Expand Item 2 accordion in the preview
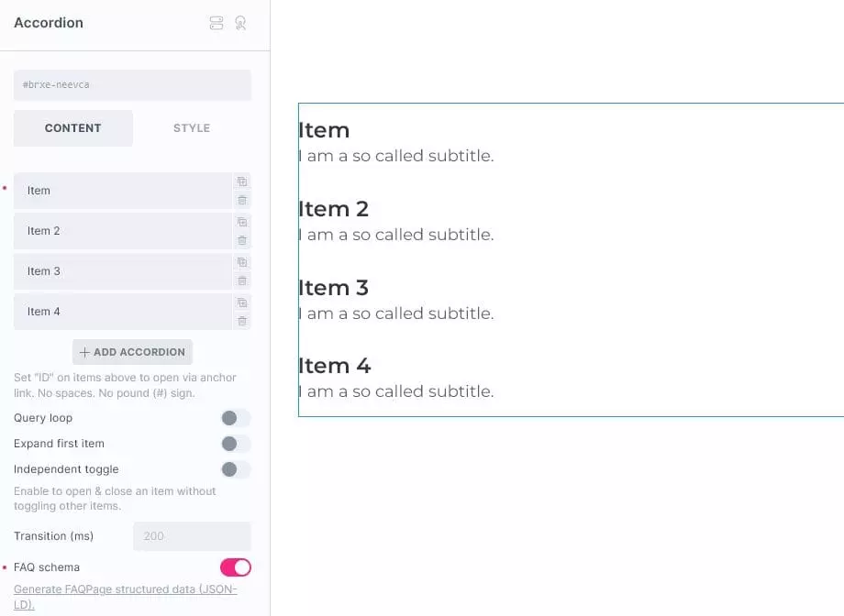Image resolution: width=844 pixels, height=616 pixels. click(x=334, y=209)
